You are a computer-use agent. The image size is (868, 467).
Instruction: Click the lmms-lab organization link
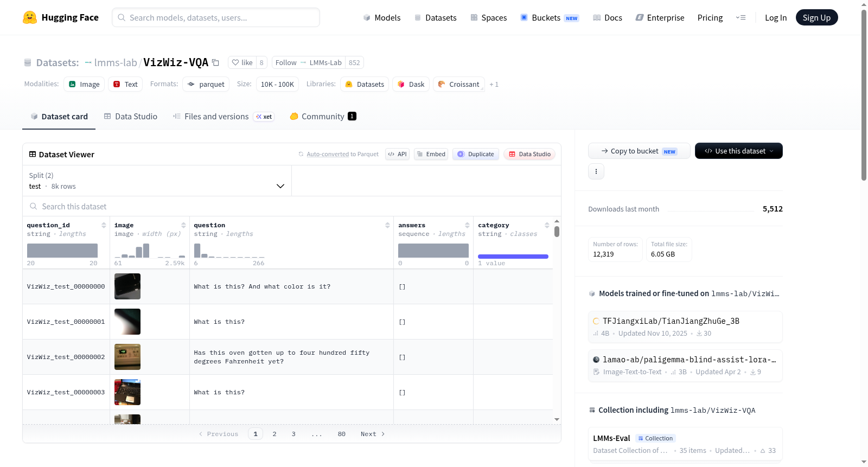pos(115,62)
